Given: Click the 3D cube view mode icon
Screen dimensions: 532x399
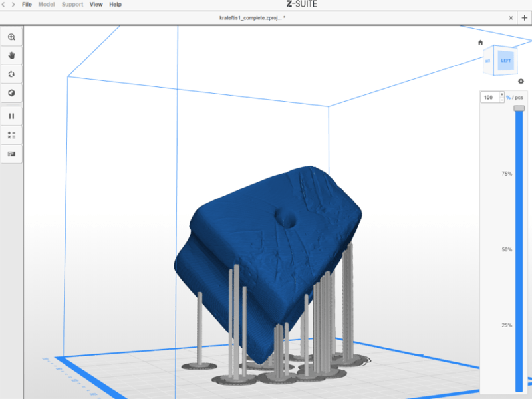Looking at the screenshot, I should pyautogui.click(x=11, y=93).
